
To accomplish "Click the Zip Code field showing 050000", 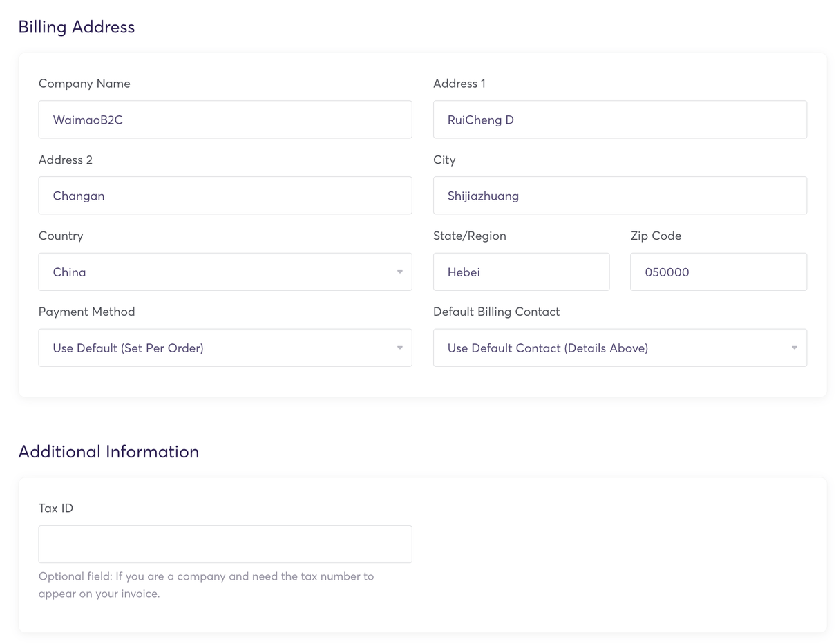I will pos(718,272).
